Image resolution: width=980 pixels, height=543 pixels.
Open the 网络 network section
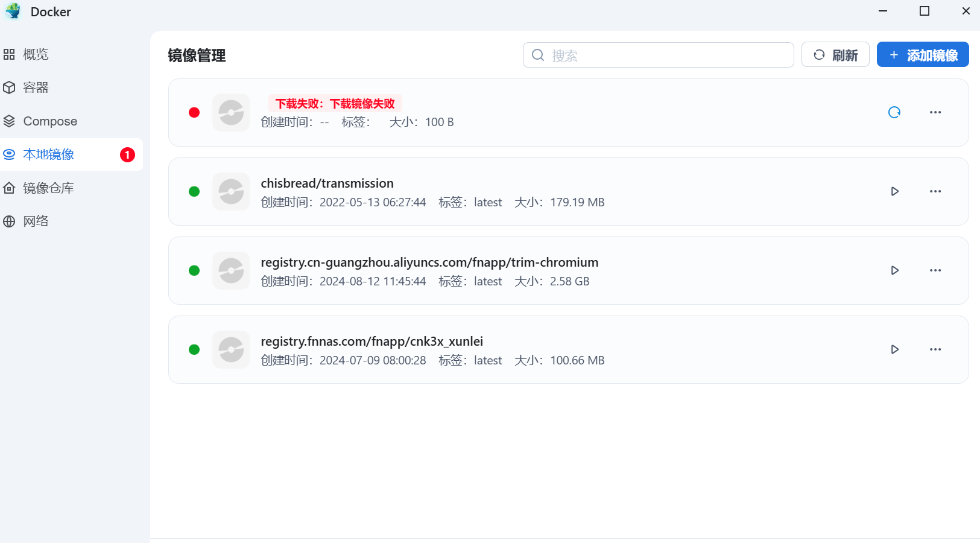click(x=71, y=221)
